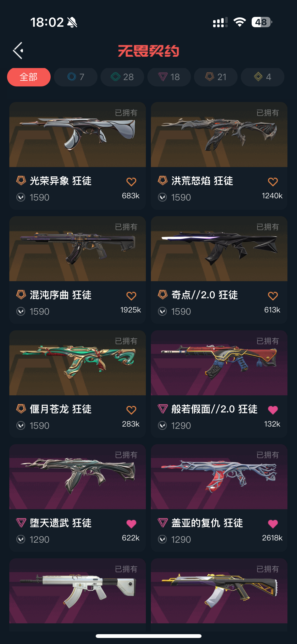Viewport: 297px width, 644px height.
Task: Filter by green diamond tier with 28 skins
Action: coord(122,77)
